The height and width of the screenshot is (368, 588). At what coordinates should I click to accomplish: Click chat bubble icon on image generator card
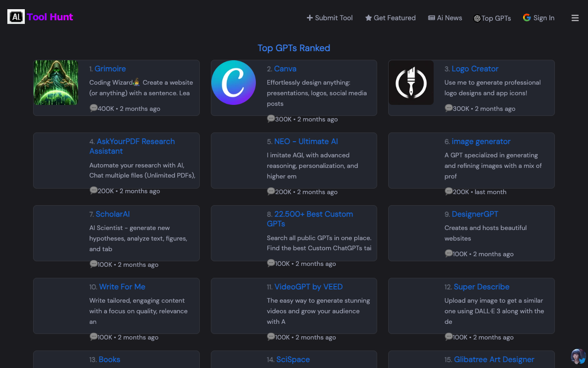pos(449,191)
